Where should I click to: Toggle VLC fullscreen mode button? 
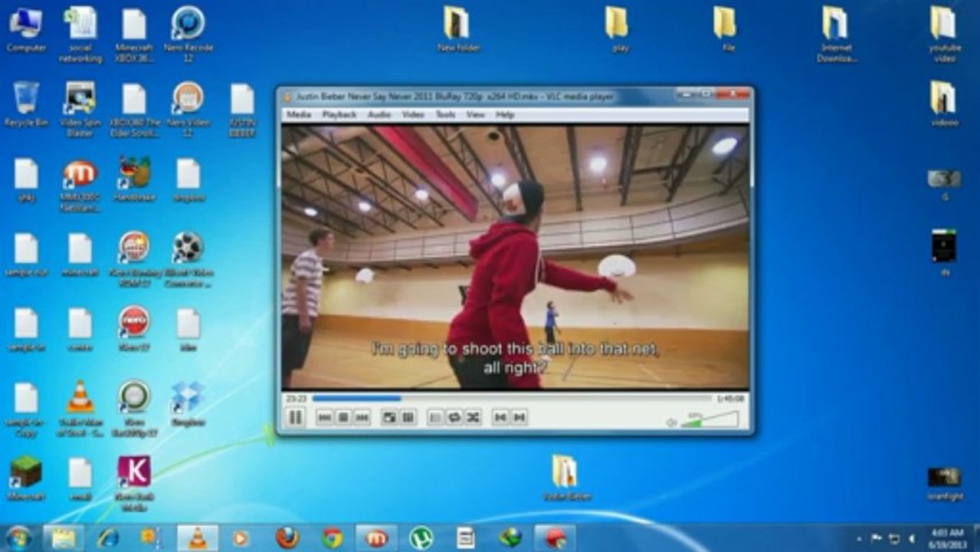click(389, 418)
